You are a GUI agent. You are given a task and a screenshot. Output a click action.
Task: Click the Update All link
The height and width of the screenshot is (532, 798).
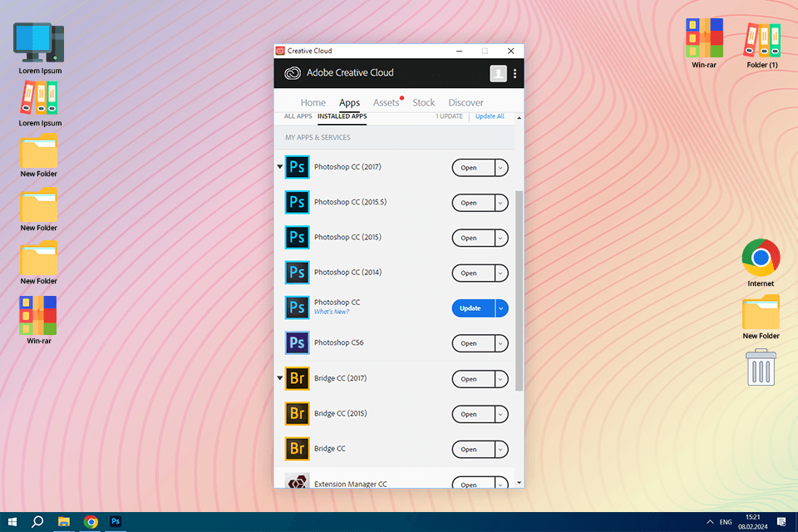pos(490,116)
